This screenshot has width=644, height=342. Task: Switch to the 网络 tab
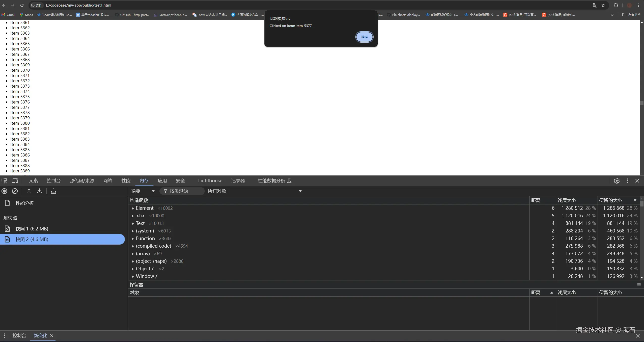(108, 181)
